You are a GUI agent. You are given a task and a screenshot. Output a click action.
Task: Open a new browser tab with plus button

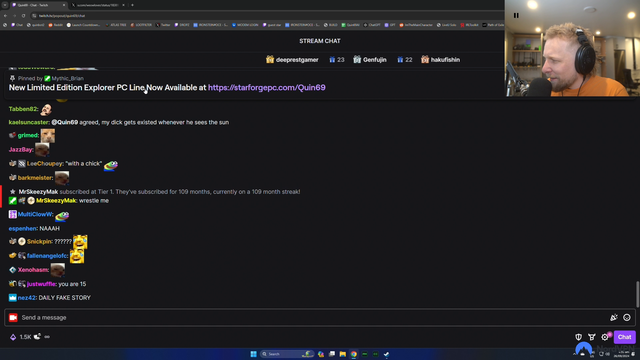coord(132,5)
